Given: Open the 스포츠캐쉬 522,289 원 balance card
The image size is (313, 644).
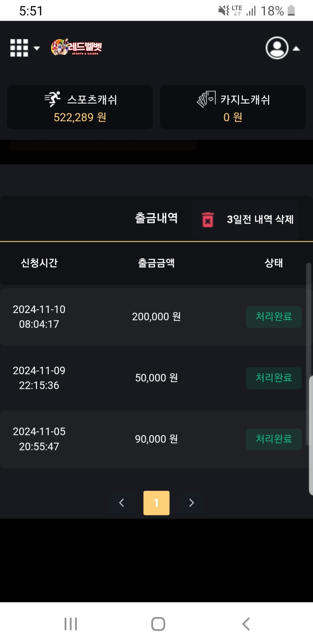Looking at the screenshot, I should click(x=80, y=107).
